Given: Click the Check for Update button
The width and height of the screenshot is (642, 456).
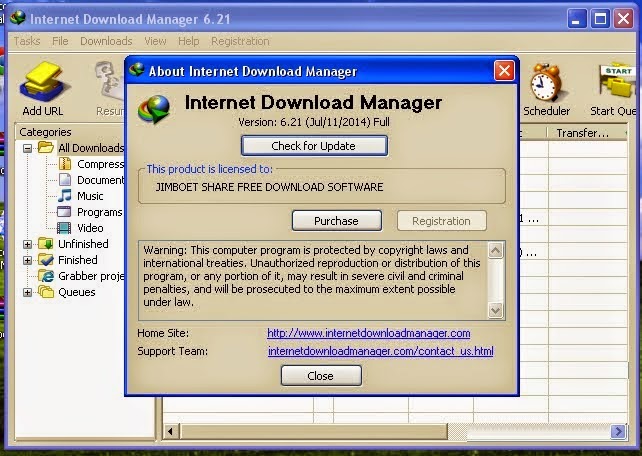Looking at the screenshot, I should (314, 146).
